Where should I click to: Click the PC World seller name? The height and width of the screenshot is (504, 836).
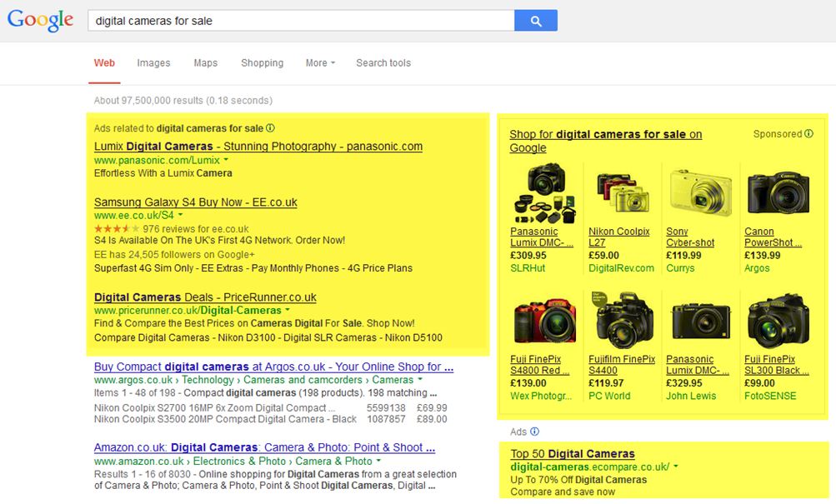pyautogui.click(x=609, y=396)
